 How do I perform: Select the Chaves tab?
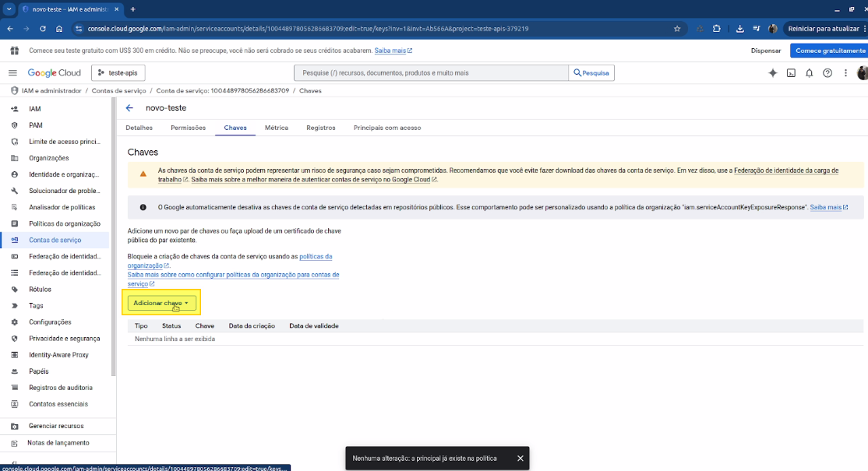pos(235,128)
